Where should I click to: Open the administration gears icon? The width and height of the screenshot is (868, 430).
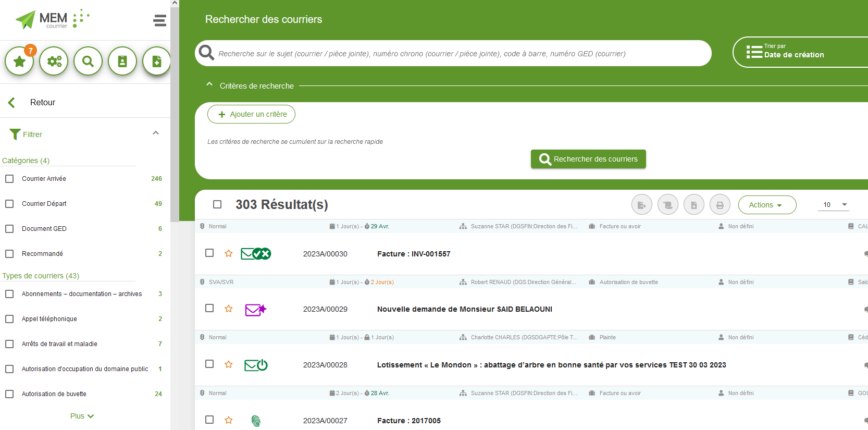pos(54,62)
